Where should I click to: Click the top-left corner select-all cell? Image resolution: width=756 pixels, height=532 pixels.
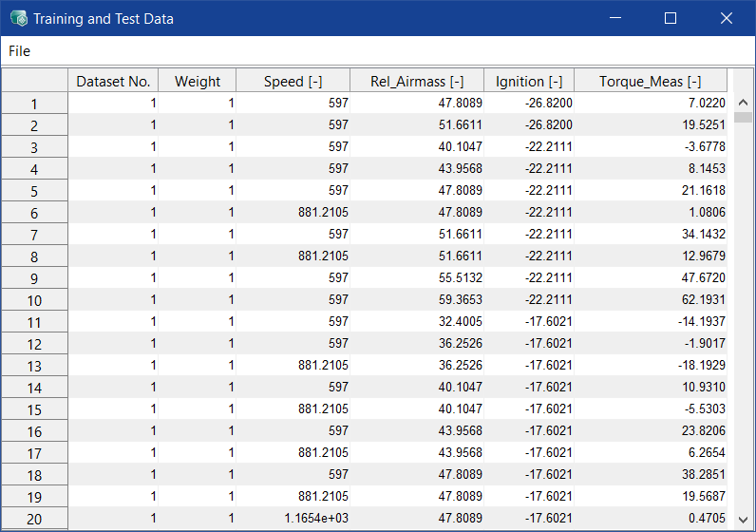pos(34,81)
